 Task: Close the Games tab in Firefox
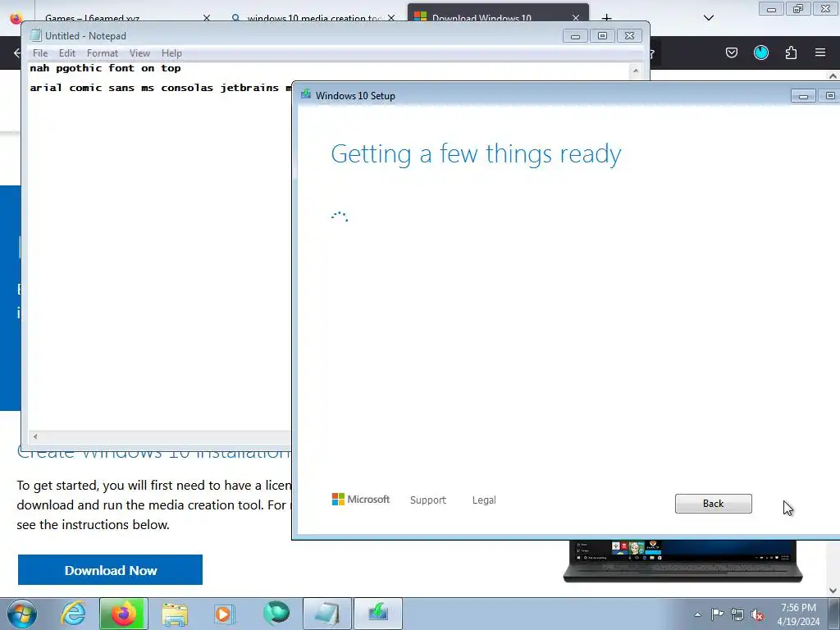[x=207, y=18]
